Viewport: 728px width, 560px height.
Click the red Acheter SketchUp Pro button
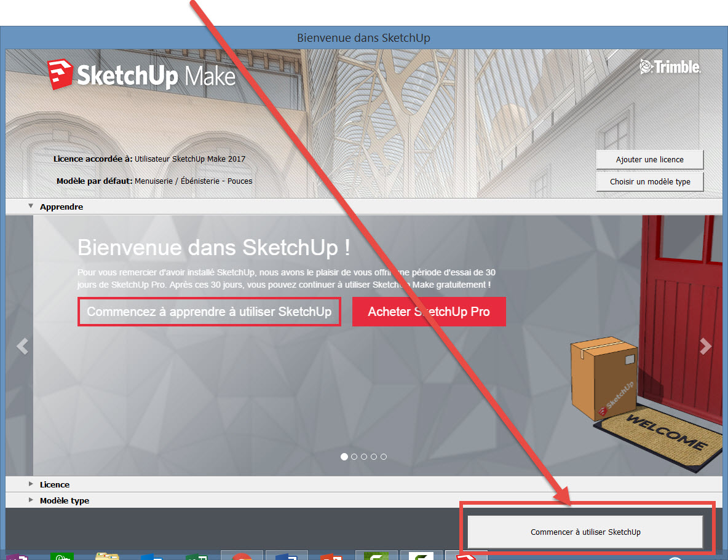(429, 312)
